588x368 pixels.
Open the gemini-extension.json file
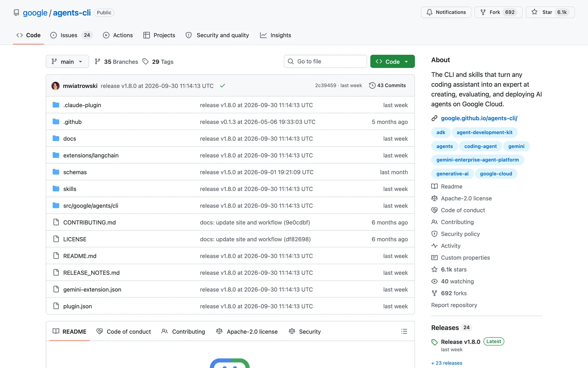pos(92,290)
